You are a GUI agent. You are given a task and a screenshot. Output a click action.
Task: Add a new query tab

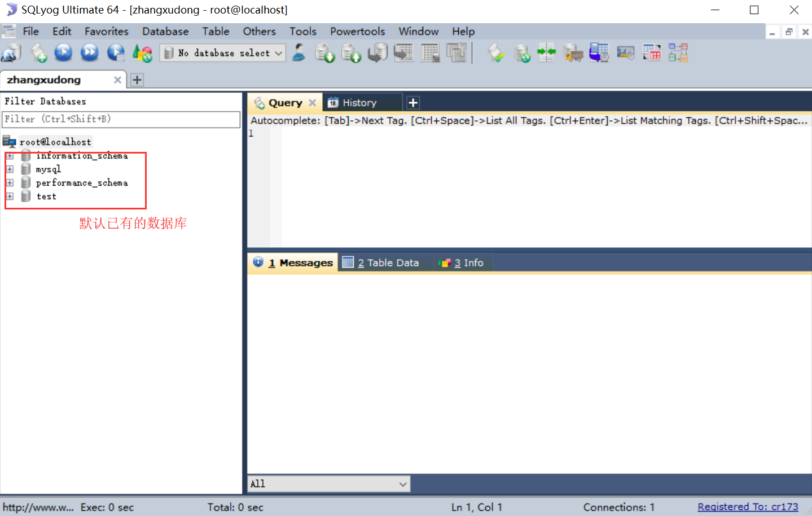[x=413, y=102]
